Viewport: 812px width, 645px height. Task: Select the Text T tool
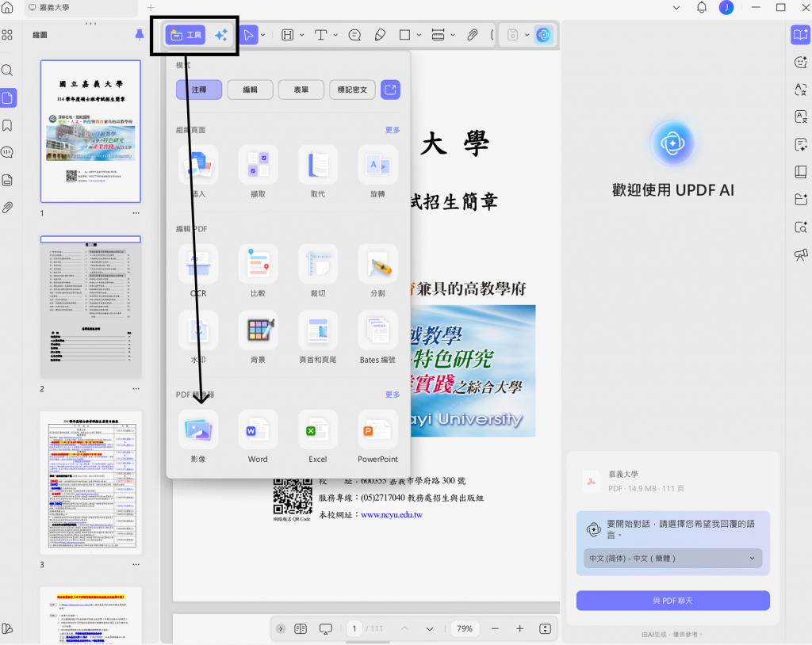tap(321, 35)
